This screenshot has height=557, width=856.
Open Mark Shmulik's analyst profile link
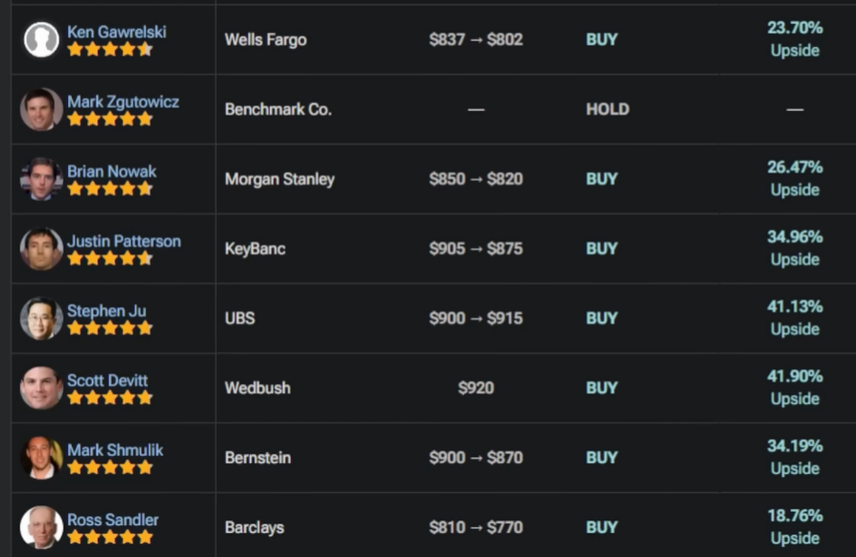pos(115,450)
